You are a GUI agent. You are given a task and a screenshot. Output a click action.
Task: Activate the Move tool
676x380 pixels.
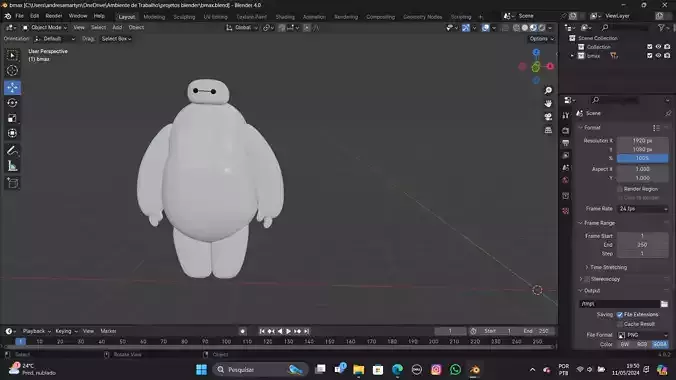(12, 88)
